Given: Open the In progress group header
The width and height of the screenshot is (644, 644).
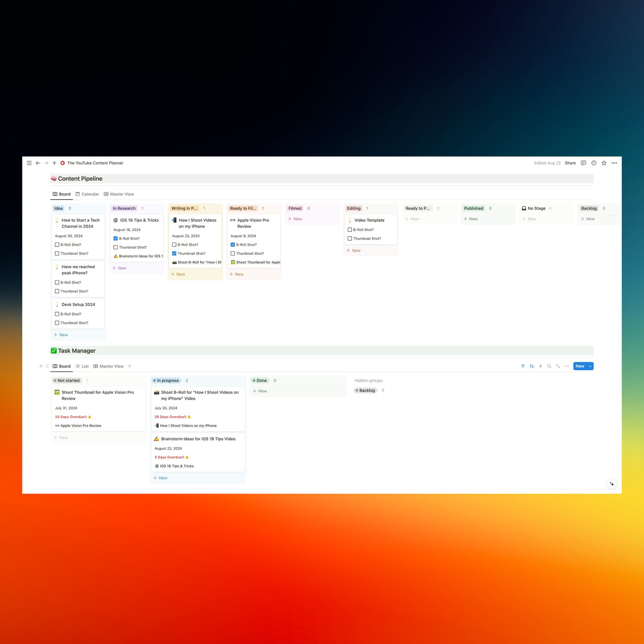Looking at the screenshot, I should (x=167, y=380).
